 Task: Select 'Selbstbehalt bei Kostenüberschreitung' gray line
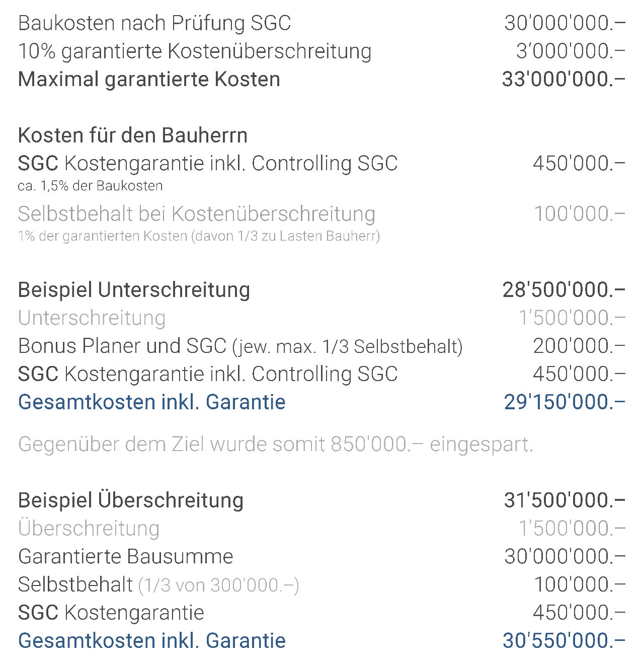[197, 214]
